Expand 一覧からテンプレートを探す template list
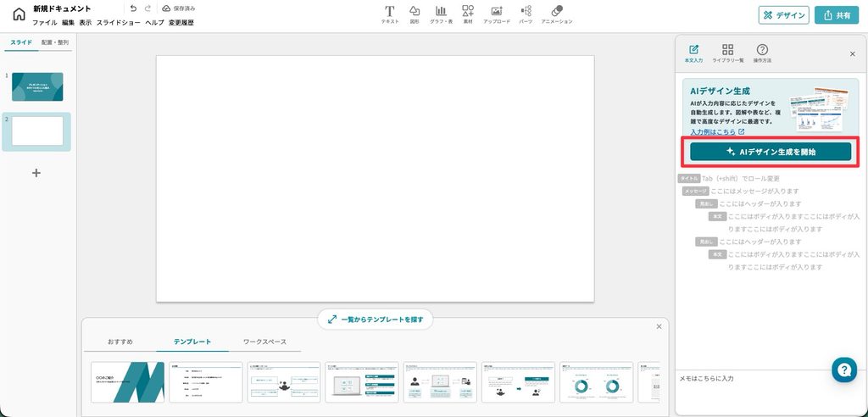Image resolution: width=868 pixels, height=417 pixels. coord(375,320)
